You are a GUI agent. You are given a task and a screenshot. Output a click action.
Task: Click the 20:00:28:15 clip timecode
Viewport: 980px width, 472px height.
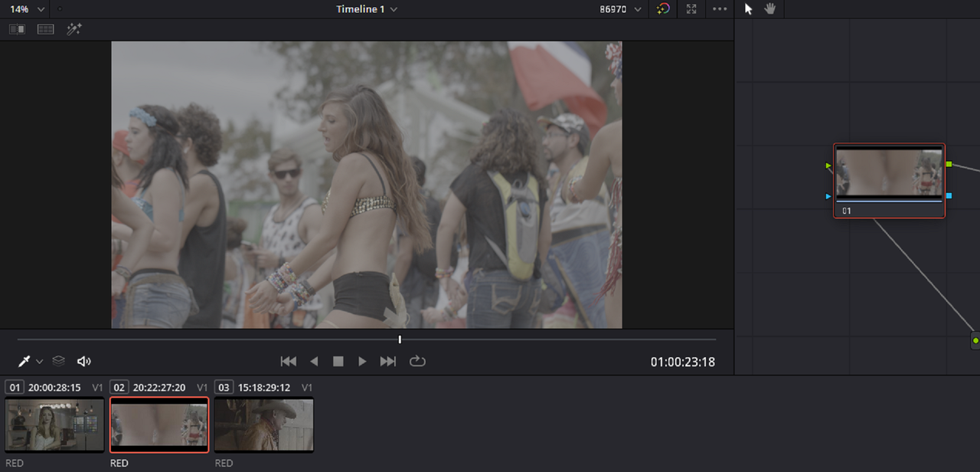(x=55, y=388)
